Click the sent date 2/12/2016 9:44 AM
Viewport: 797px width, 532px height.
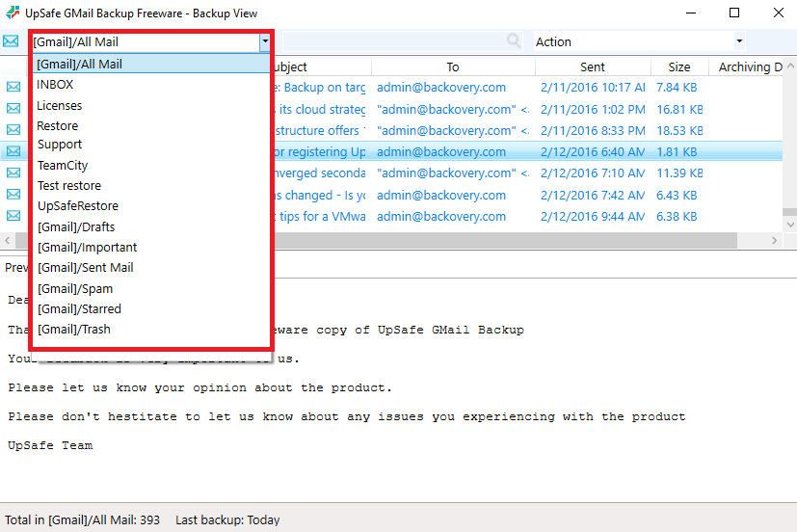[x=593, y=217]
